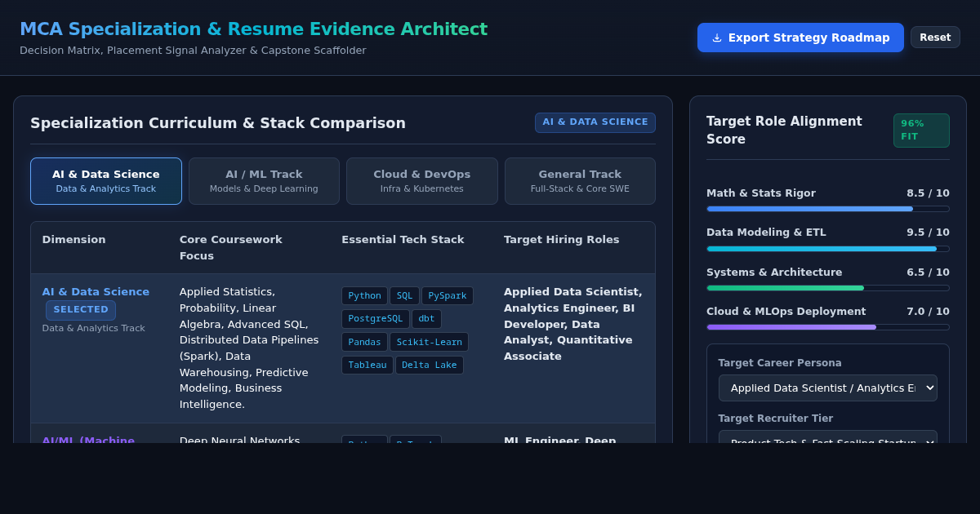Click the Cloud & MLOps Deployment progress bar
Viewport: 980px width, 514px height.
coord(828,327)
